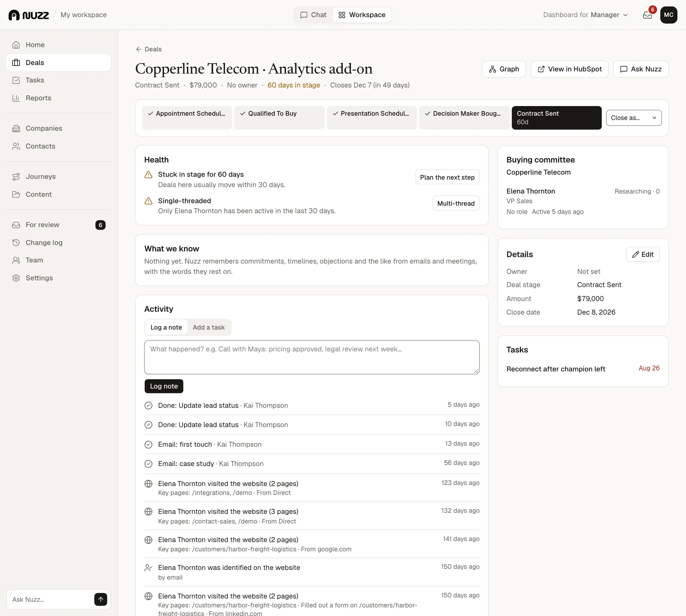The height and width of the screenshot is (616, 686).
Task: Open the For review queue
Action: (x=59, y=225)
